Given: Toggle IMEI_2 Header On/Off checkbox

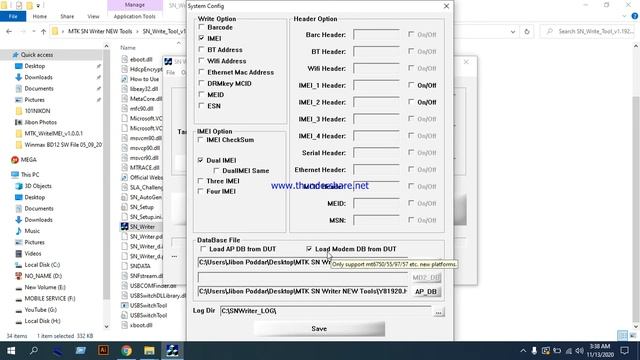Looking at the screenshot, I should [411, 102].
